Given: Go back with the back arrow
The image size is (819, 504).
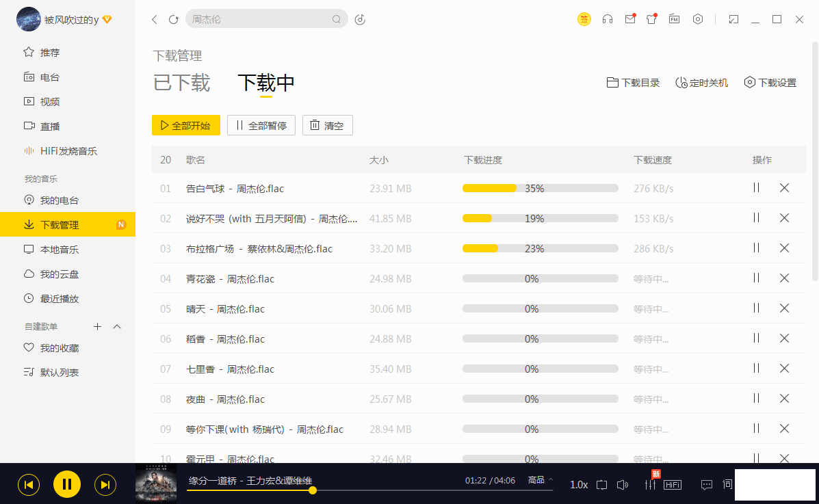Looking at the screenshot, I should [x=155, y=19].
